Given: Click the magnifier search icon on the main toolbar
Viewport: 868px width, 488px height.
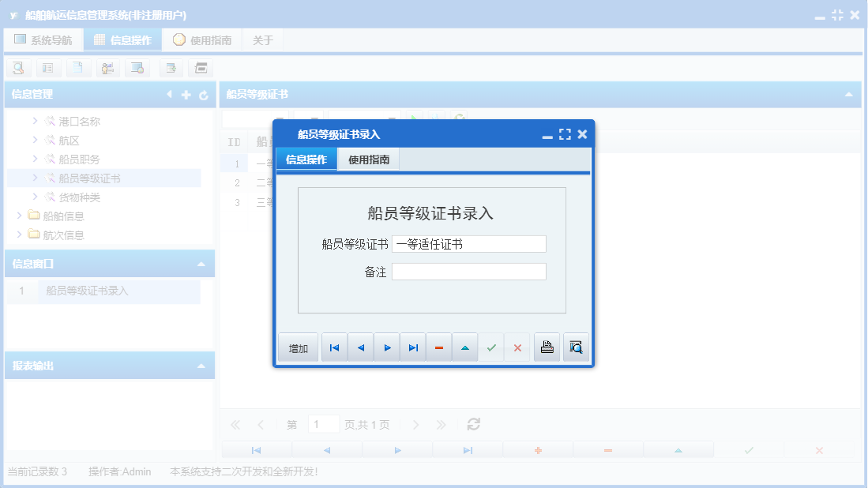Looking at the screenshot, I should [18, 68].
